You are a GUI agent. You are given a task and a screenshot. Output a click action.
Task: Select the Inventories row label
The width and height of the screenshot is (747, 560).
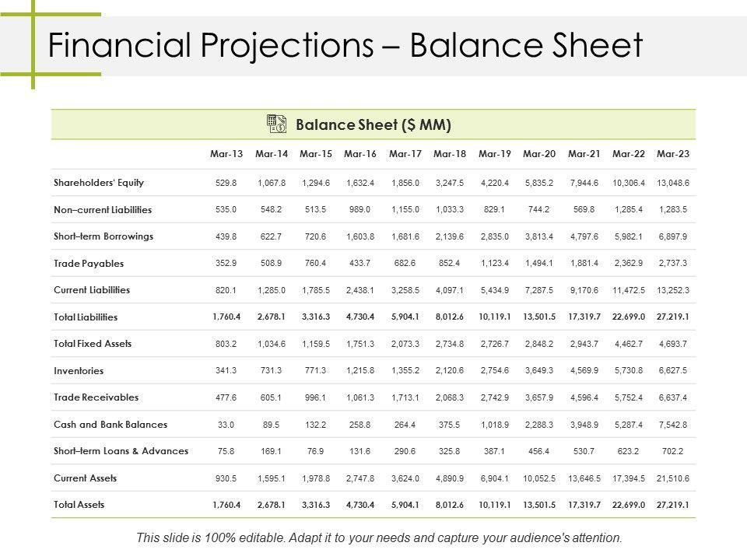(79, 371)
